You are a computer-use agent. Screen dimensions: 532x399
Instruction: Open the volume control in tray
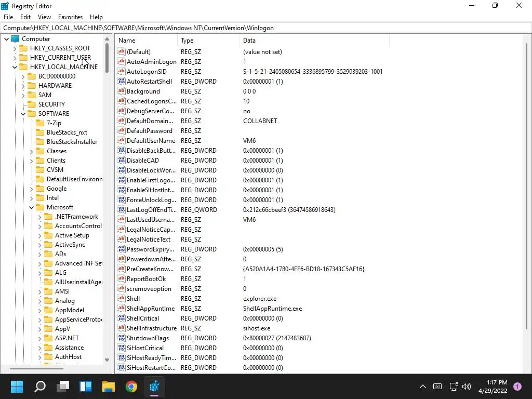[467, 386]
